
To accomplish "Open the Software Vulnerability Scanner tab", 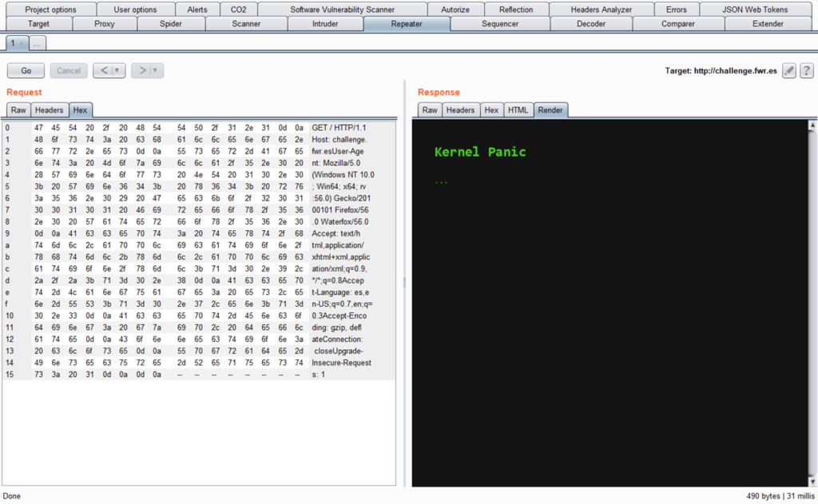I will 342,10.
